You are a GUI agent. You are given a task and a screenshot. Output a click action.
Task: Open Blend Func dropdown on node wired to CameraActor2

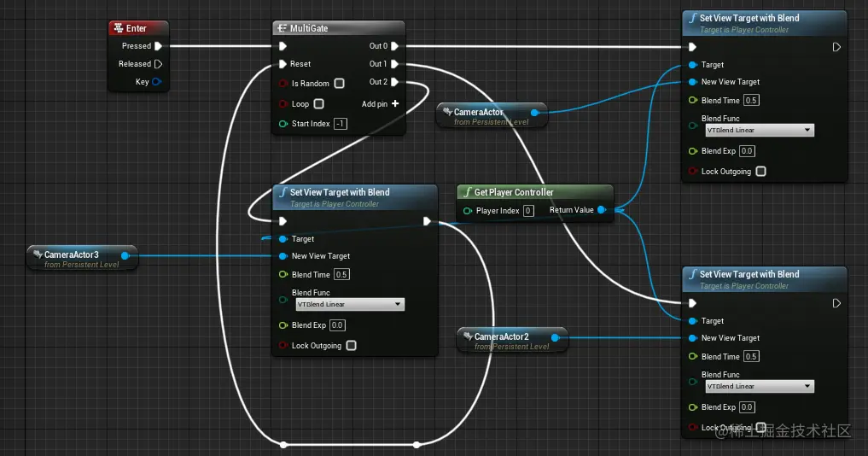click(x=760, y=386)
